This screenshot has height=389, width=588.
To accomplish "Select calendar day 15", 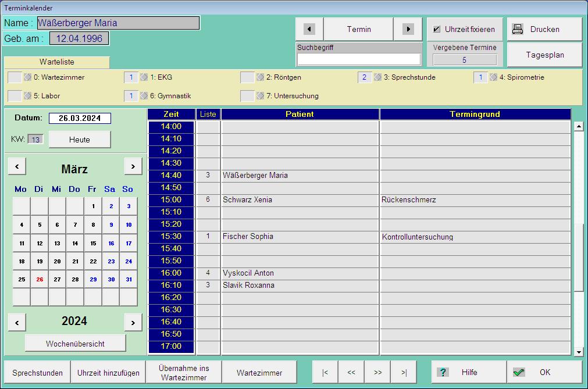I will pos(94,244).
